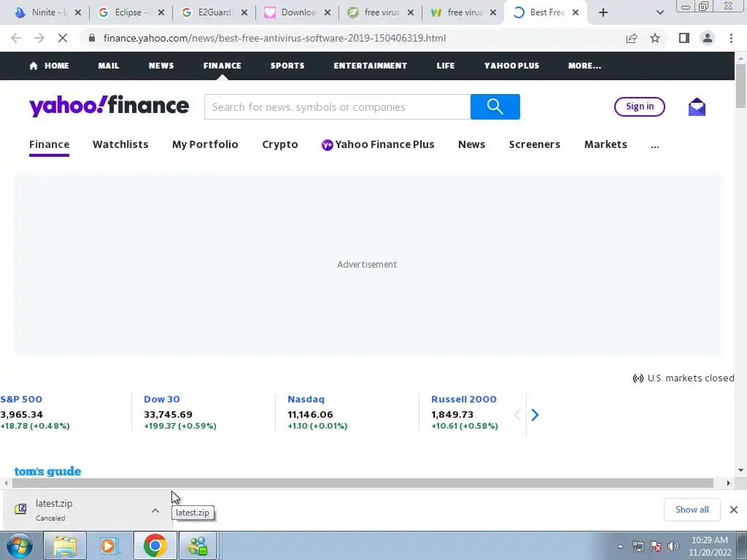Open MAIL in Yahoo top bar
Viewport: 747px width, 560px height.
tap(109, 66)
